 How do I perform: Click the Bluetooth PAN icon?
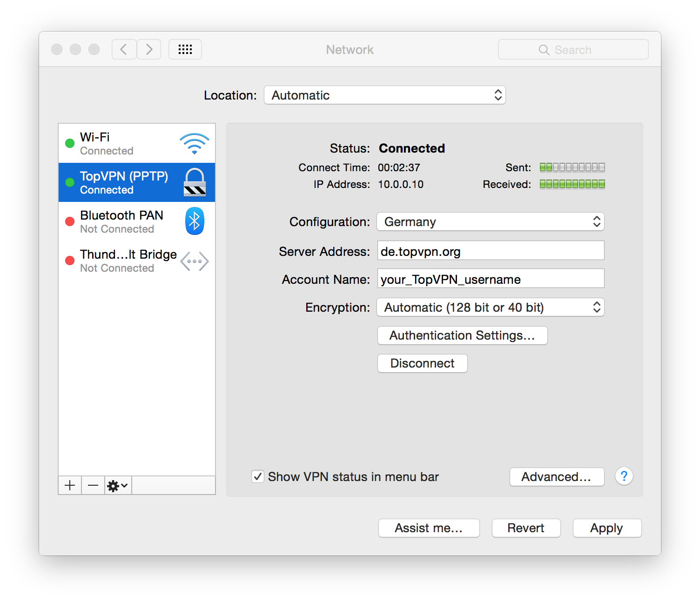[x=195, y=221]
